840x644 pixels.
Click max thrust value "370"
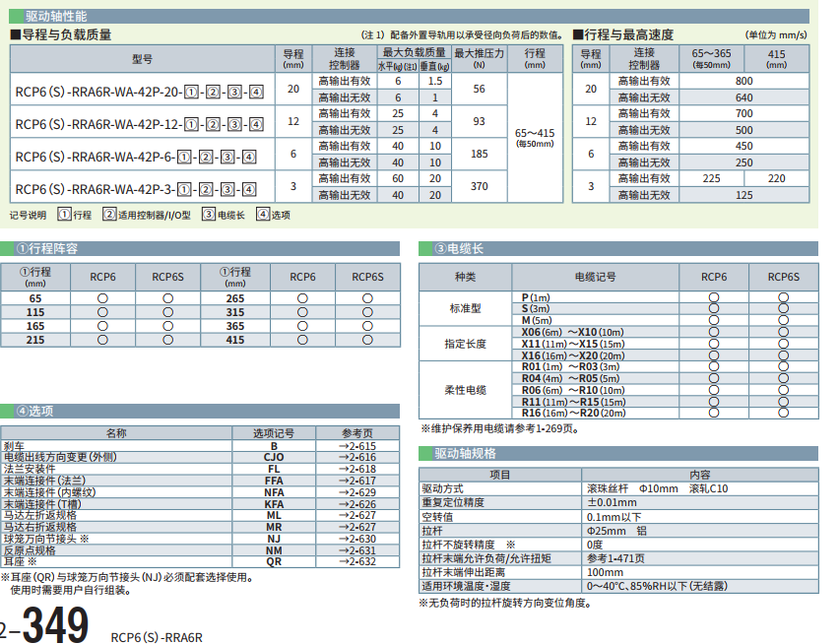point(479,186)
